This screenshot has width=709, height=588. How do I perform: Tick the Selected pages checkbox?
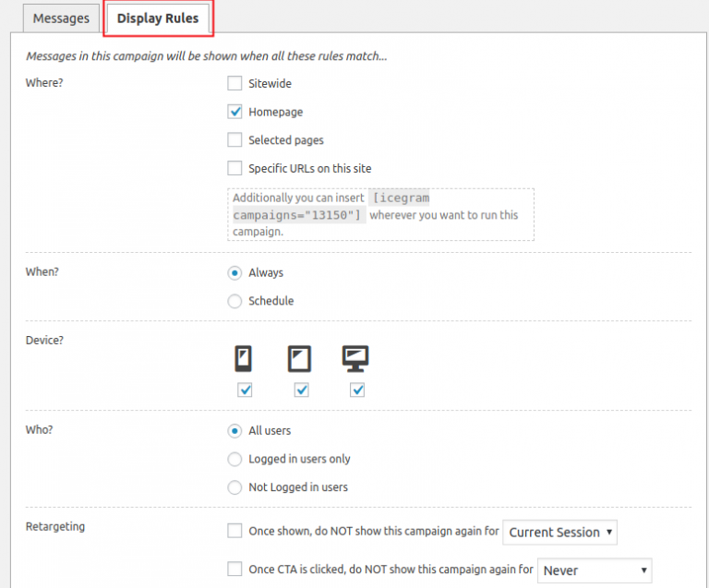[235, 140]
